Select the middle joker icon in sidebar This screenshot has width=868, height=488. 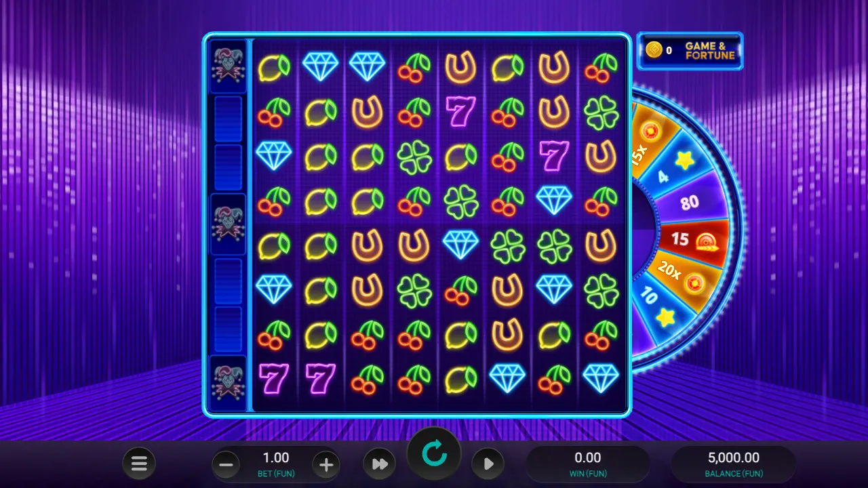pyautogui.click(x=228, y=224)
